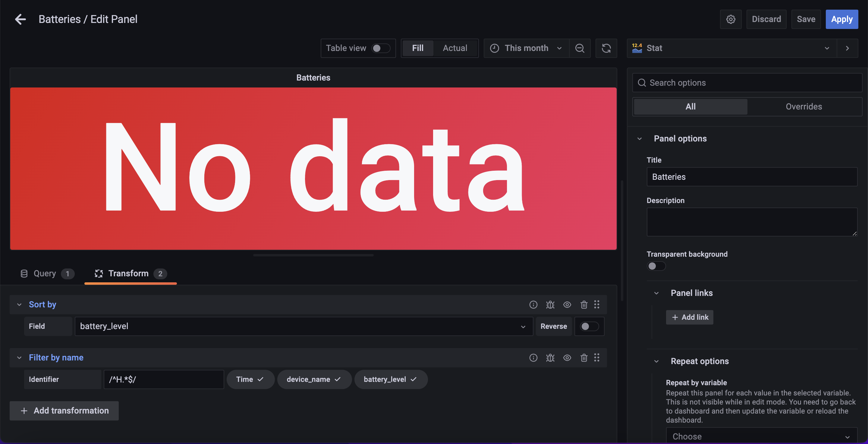Open dashboard settings via gear icon
Screen dimensions: 868x444
point(730,19)
